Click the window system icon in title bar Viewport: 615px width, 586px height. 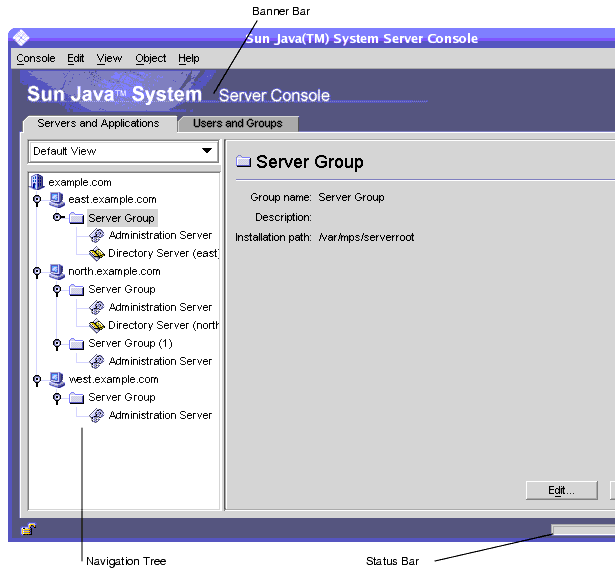pos(21,38)
